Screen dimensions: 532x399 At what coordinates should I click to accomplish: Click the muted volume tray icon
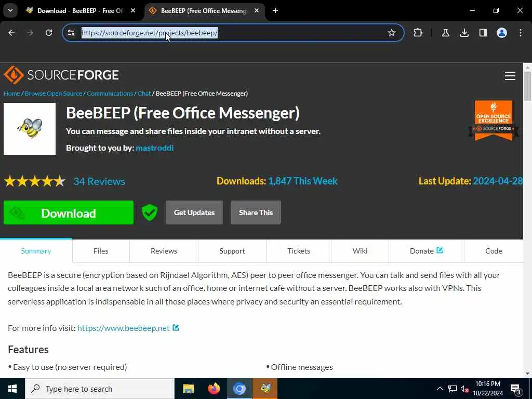(x=465, y=389)
